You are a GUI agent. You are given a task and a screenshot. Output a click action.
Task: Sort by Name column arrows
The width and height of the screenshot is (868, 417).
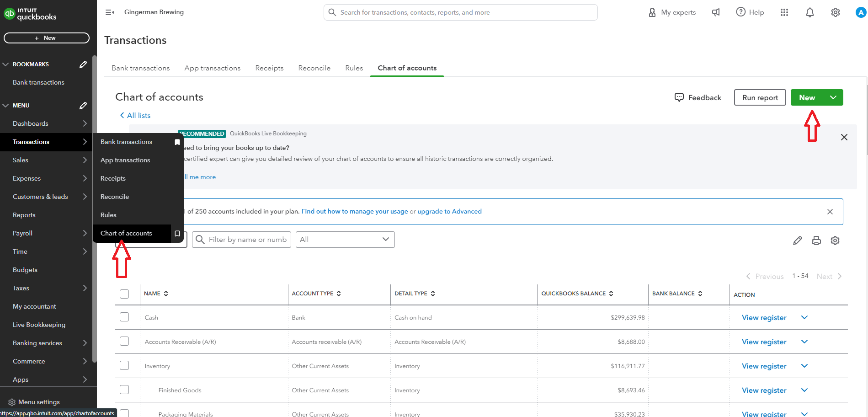[x=166, y=294]
